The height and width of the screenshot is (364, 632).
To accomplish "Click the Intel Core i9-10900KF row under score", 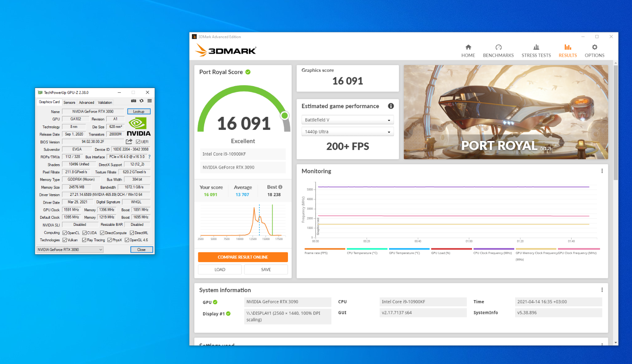I will coord(243,154).
